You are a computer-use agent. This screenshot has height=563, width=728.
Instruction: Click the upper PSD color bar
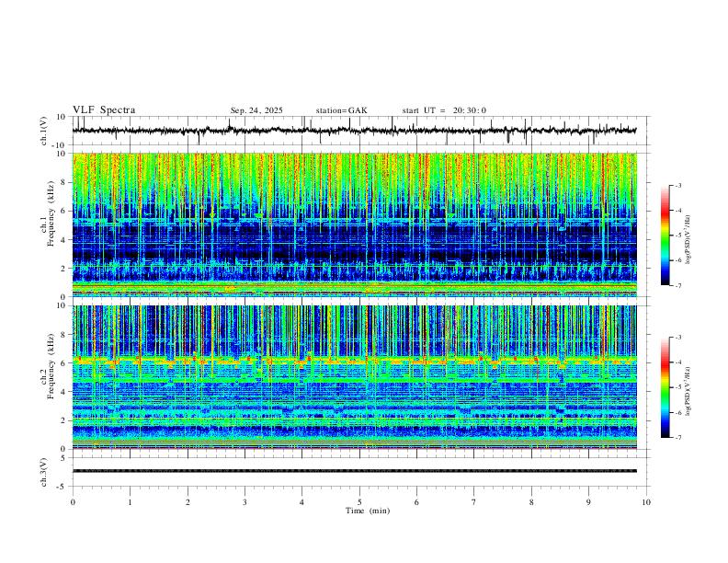point(665,236)
